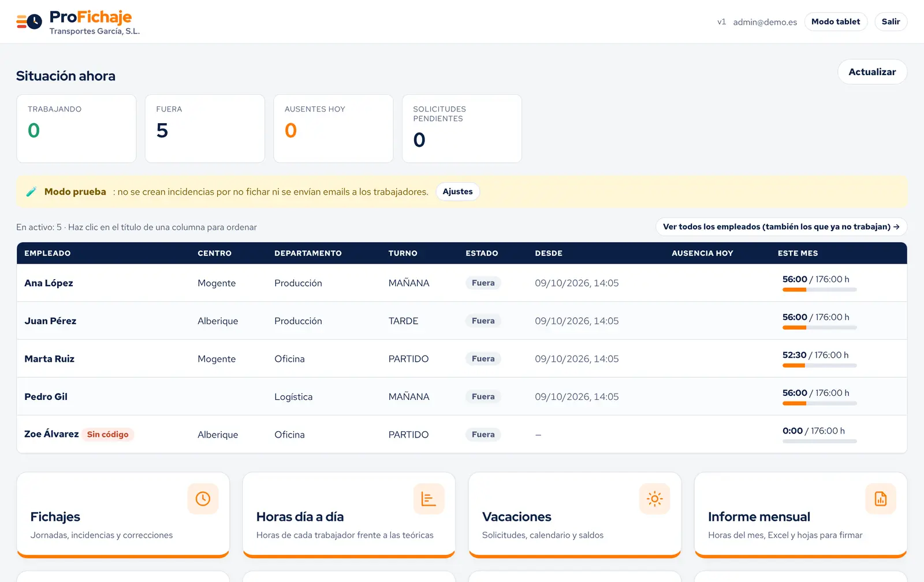Sort table by Ausencia hoy column header
Screen dimensions: 924x582
(702, 253)
